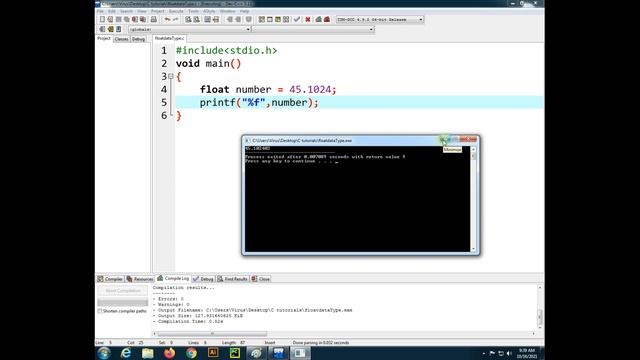Click the Rebuild All icon
640x360 pixels.
tap(286, 19)
